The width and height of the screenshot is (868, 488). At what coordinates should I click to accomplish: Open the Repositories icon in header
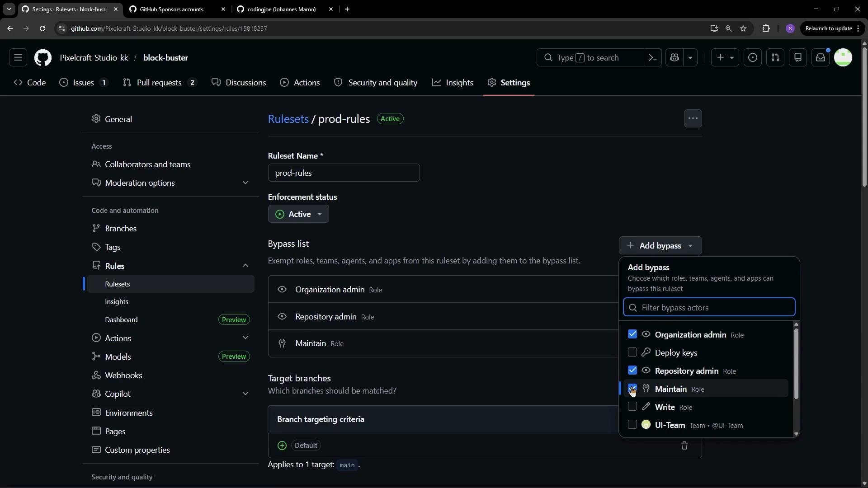point(798,58)
